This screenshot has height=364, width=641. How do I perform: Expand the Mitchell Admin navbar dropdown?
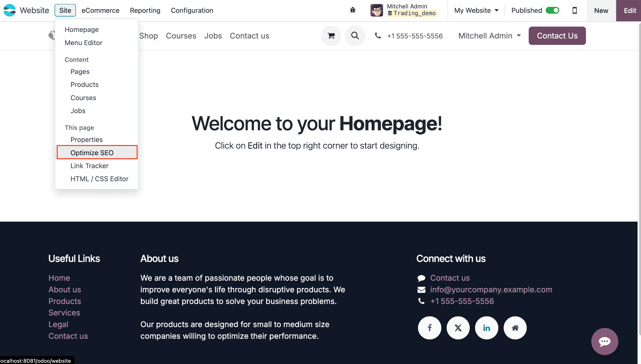[x=490, y=36]
